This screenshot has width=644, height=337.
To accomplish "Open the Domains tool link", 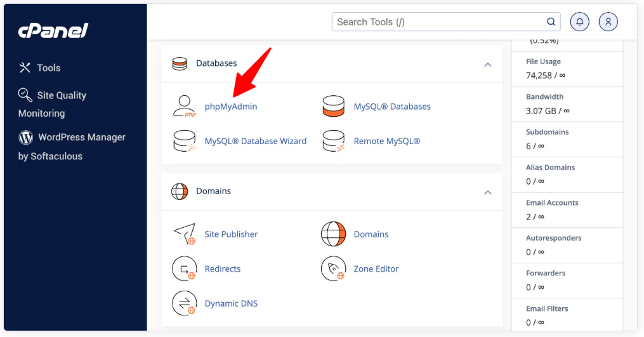I will click(371, 234).
